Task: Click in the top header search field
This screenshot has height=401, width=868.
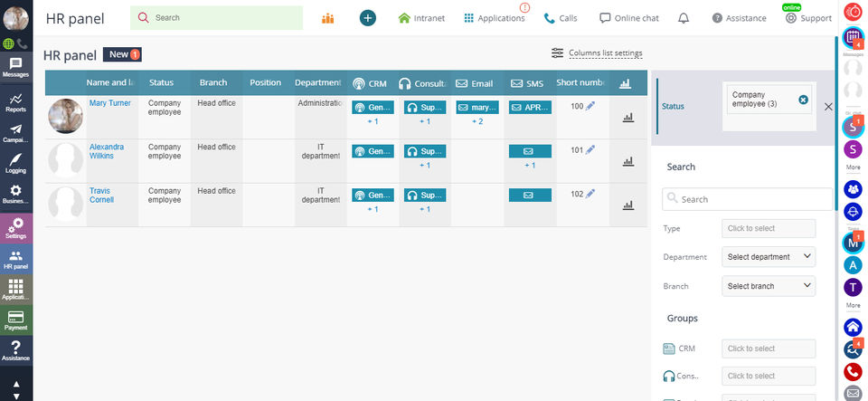Action: click(x=216, y=18)
